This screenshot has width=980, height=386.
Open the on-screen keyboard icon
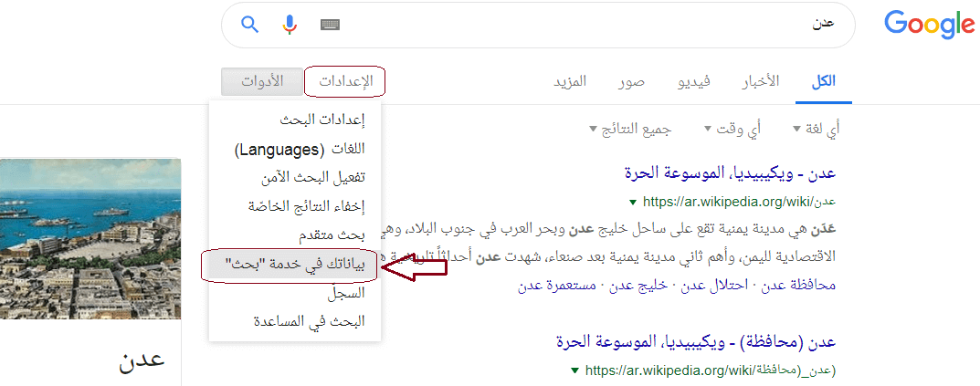[x=330, y=25]
